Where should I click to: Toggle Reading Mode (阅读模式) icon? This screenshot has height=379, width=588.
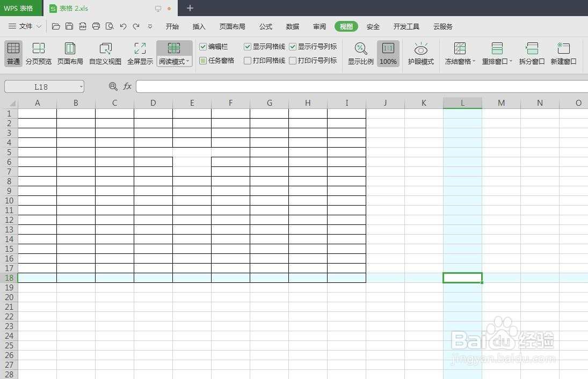(174, 48)
